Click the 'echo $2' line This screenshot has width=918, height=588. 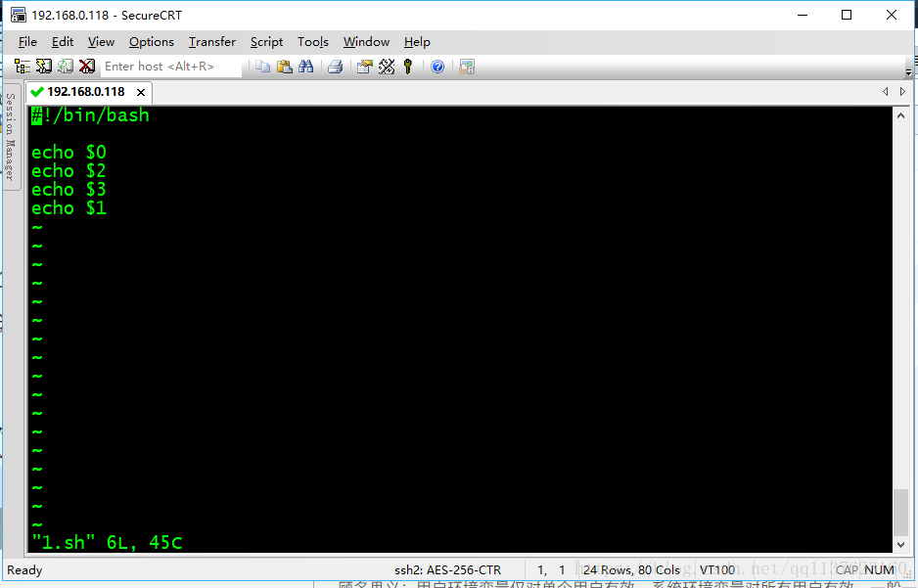pos(69,171)
